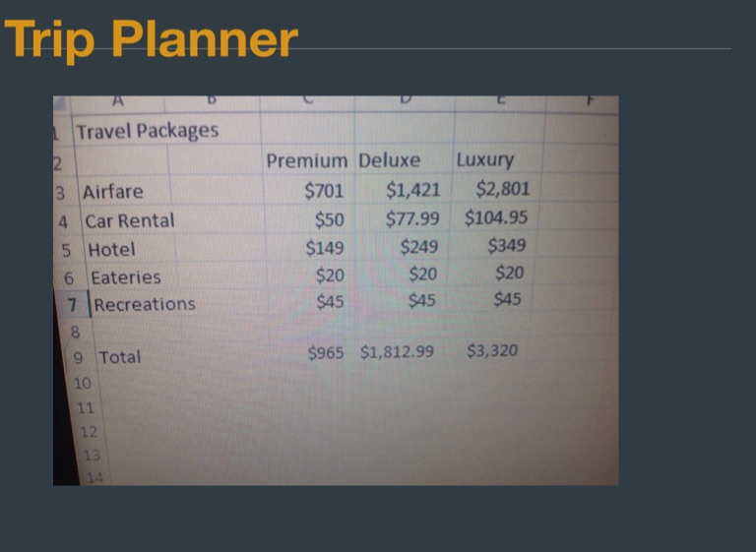Select the Car Rental label cell

(129, 220)
